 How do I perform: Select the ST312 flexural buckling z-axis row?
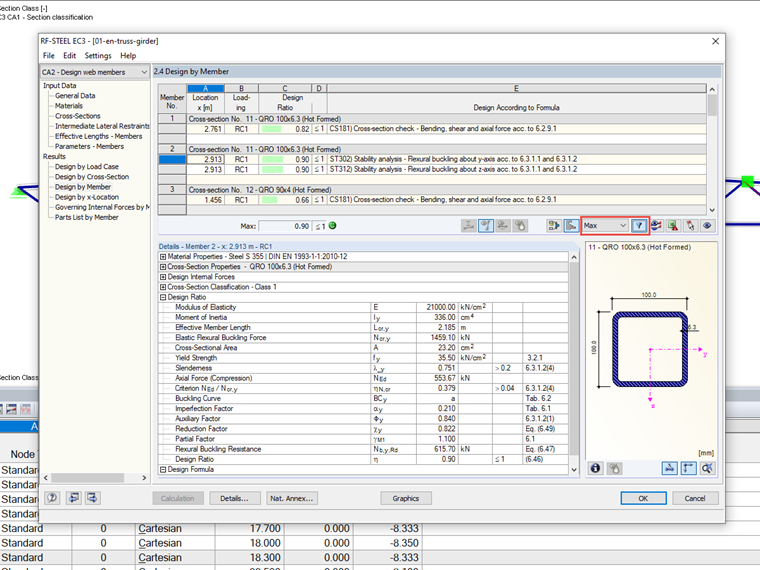click(432, 170)
